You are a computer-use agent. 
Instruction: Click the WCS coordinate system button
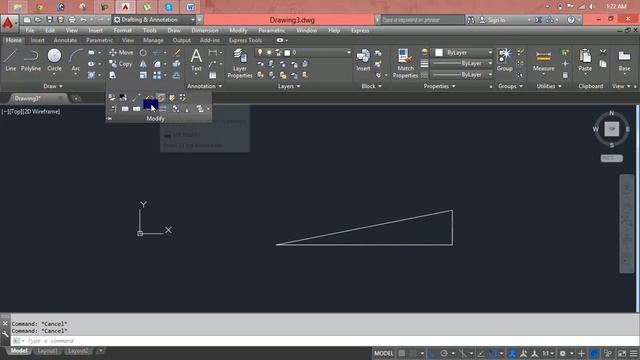coord(611,158)
